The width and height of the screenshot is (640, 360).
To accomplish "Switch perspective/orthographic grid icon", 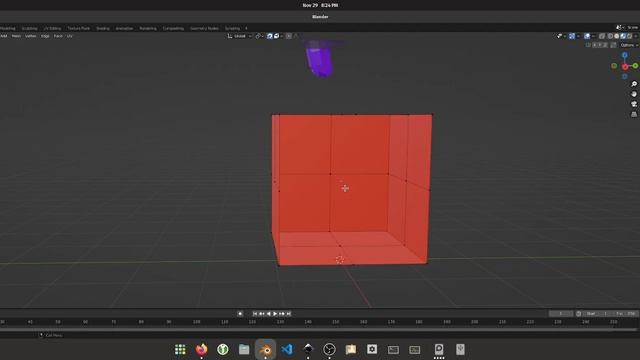I will [634, 114].
